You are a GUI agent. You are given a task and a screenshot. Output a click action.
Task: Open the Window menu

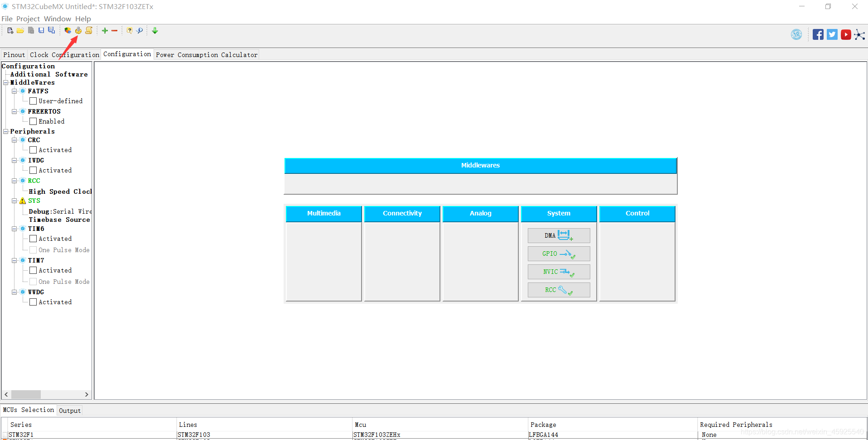click(58, 19)
